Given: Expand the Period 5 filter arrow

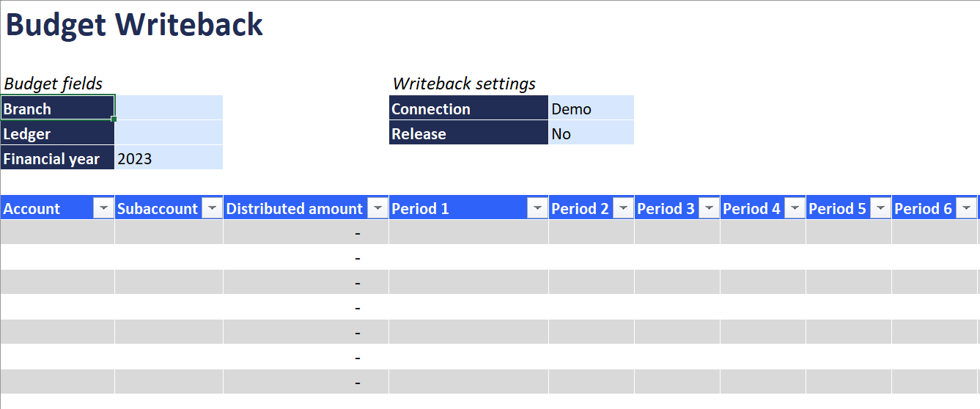Looking at the screenshot, I should [x=880, y=209].
